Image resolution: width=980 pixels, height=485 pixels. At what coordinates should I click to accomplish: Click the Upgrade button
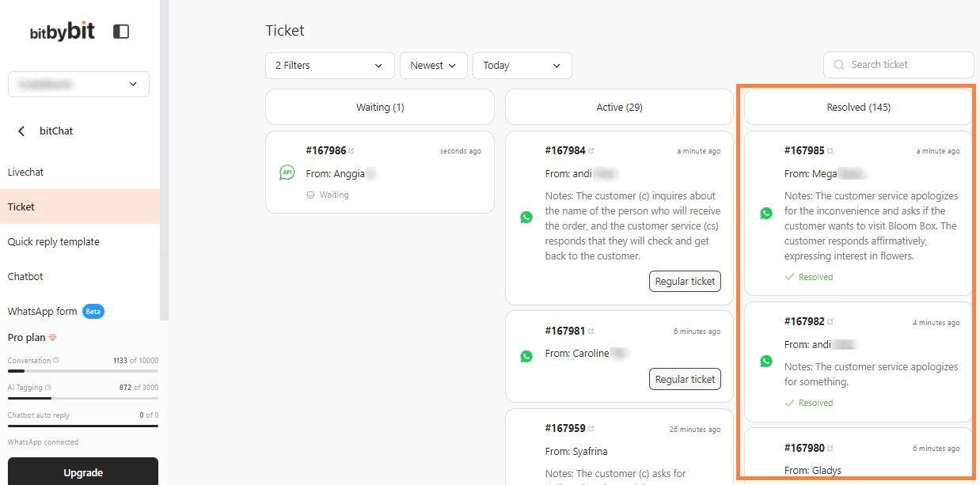83,472
